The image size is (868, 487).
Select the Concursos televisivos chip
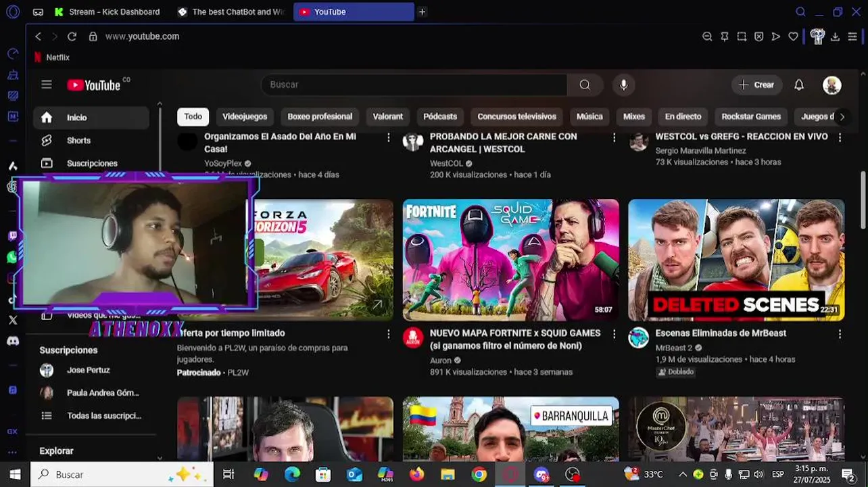(517, 116)
